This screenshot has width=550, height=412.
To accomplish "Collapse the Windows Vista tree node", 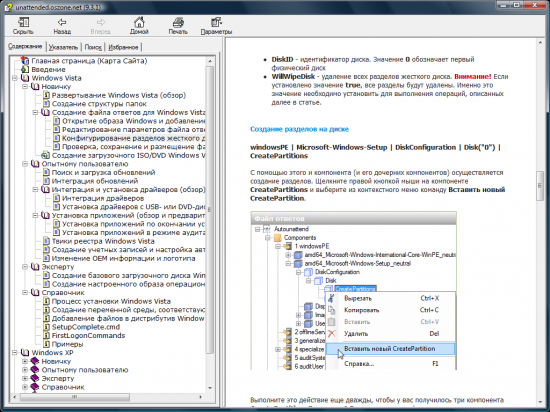I will [x=15, y=78].
